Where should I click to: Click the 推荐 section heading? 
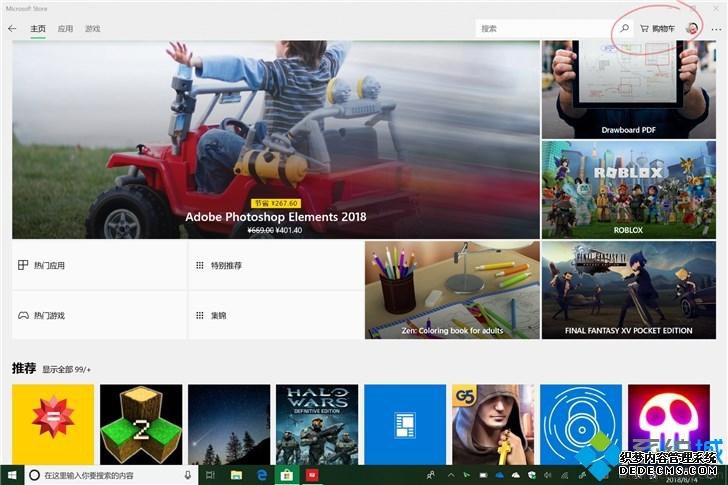click(x=24, y=369)
